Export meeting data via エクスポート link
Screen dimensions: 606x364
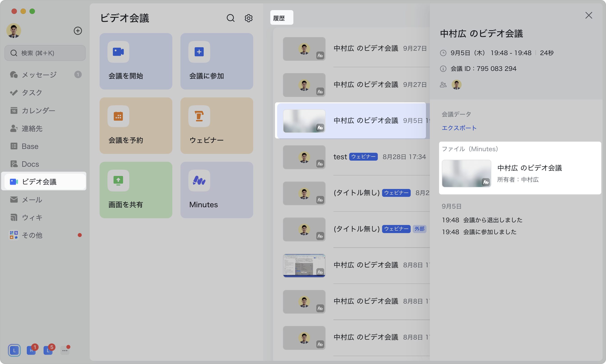coord(459,128)
